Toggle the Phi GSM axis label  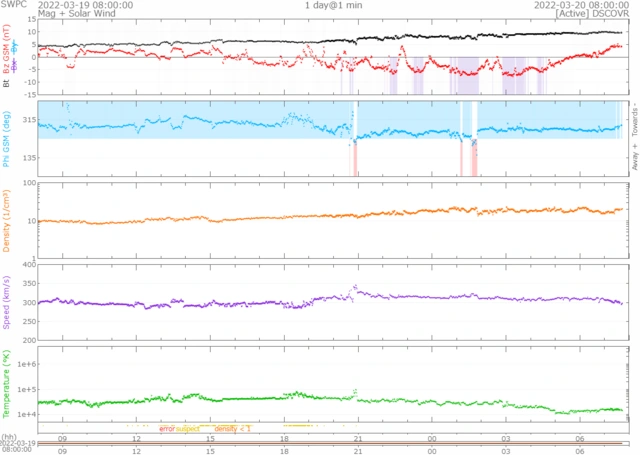(x=6, y=138)
